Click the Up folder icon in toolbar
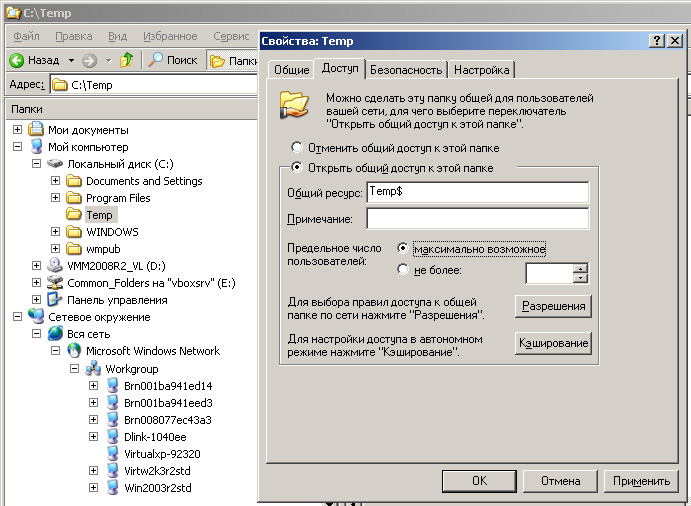 click(x=127, y=60)
